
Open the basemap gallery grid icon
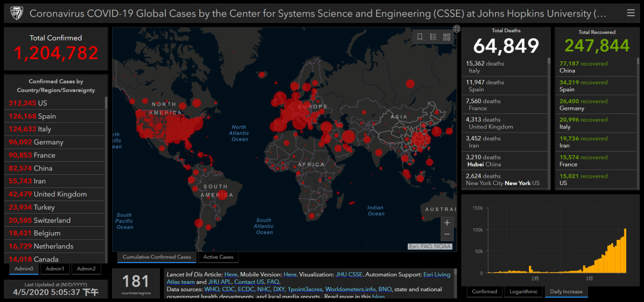point(447,37)
